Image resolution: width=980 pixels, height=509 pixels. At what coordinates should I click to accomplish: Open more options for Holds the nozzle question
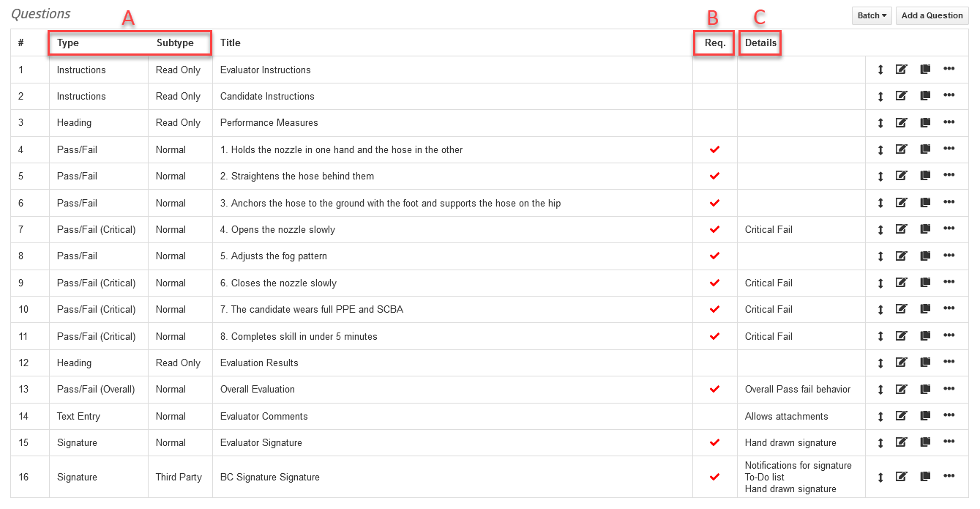(949, 148)
